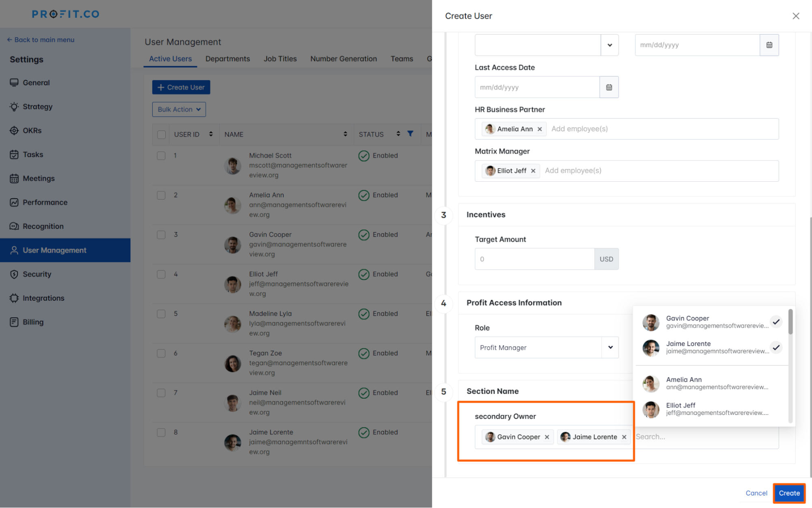Open Meetings settings from the sidebar
The image size is (812, 508).
point(39,178)
